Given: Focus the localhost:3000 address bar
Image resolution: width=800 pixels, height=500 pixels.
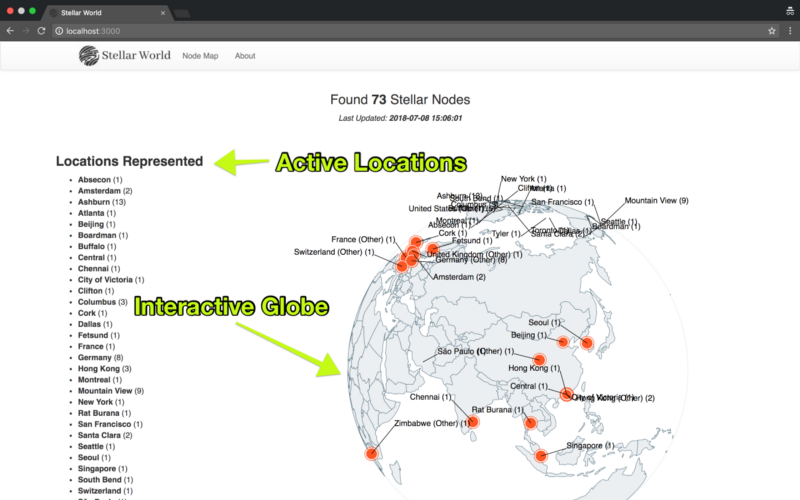Looking at the screenshot, I should pos(408,31).
